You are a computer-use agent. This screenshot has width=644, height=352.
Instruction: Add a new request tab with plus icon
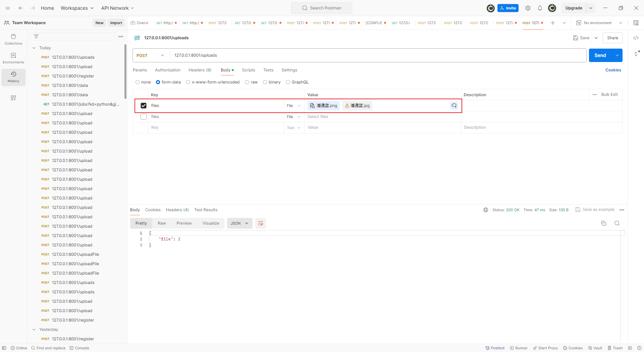coord(553,23)
